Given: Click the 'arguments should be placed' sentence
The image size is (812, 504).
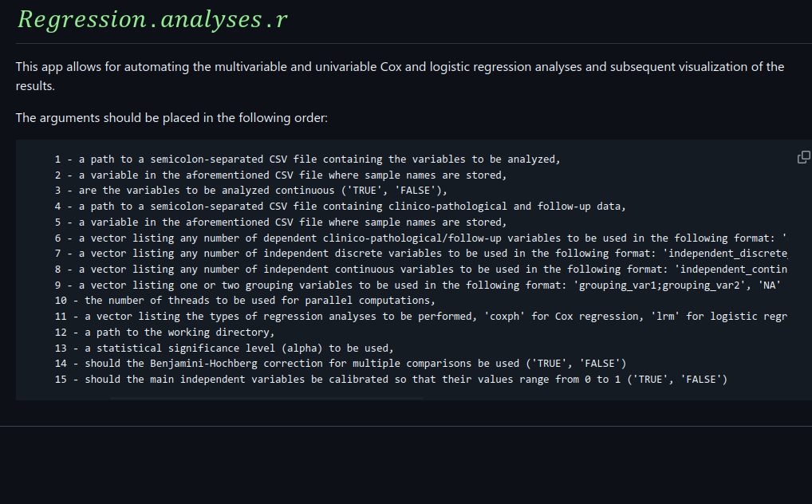Looking at the screenshot, I should point(171,118).
